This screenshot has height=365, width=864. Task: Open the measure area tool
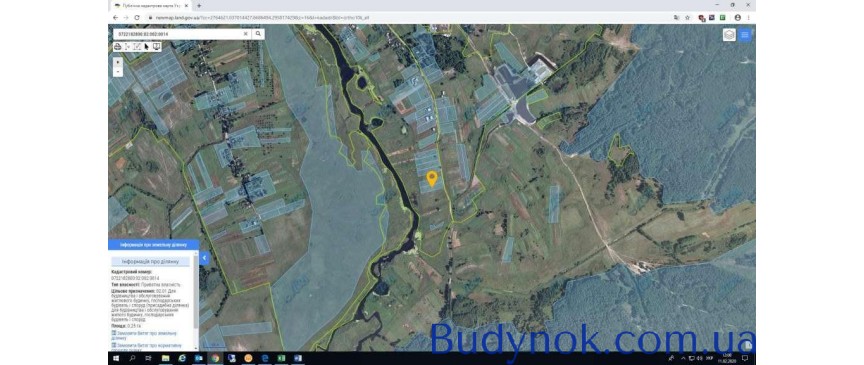137,47
